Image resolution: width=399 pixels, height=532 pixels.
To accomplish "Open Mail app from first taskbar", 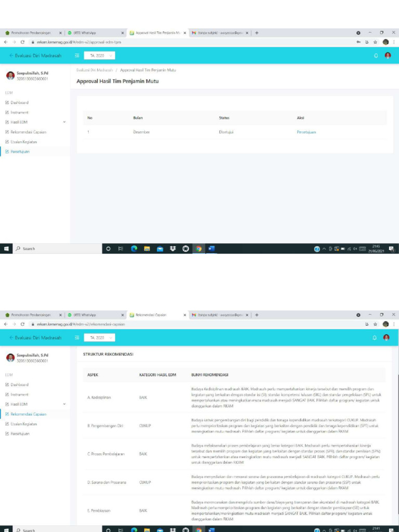I will [x=160, y=248].
